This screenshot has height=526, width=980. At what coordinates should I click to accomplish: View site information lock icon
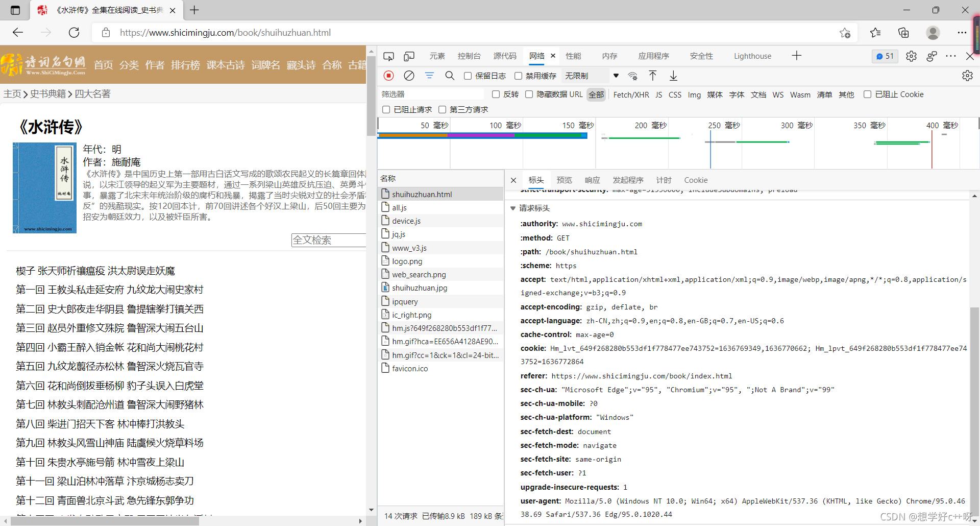[106, 33]
